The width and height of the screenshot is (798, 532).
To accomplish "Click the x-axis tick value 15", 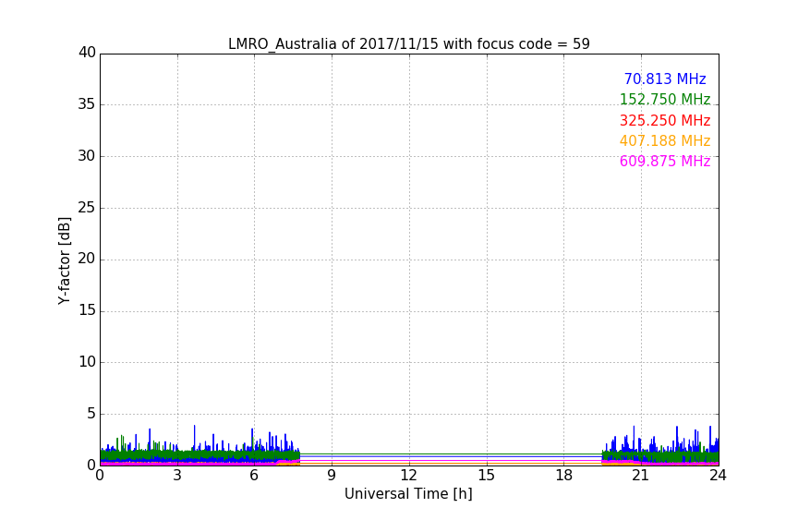I will coord(486,476).
